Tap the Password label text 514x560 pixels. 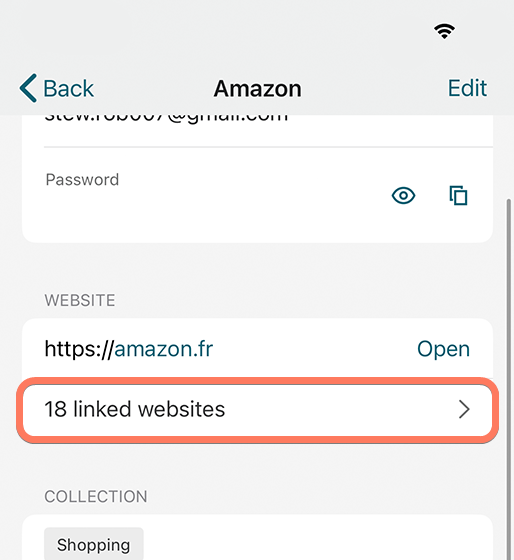[82, 179]
